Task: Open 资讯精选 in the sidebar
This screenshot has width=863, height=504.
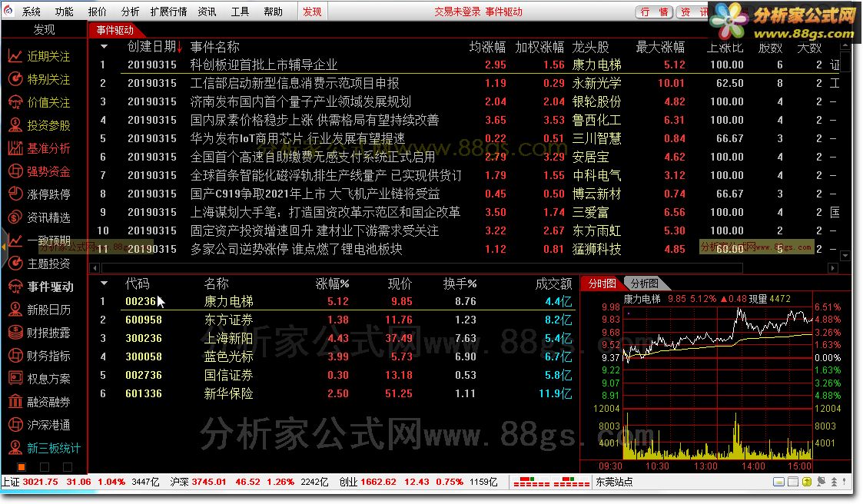Action: (x=39, y=217)
